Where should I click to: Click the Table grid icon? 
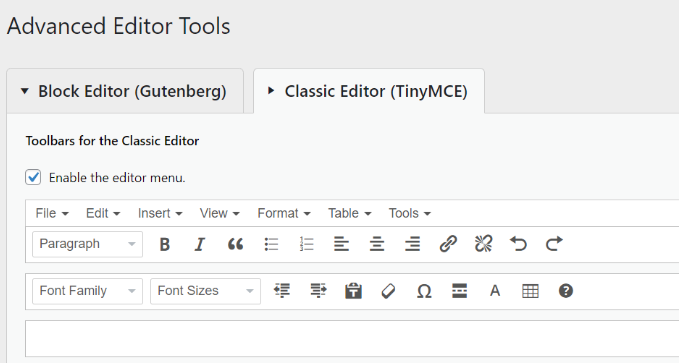pos(530,291)
